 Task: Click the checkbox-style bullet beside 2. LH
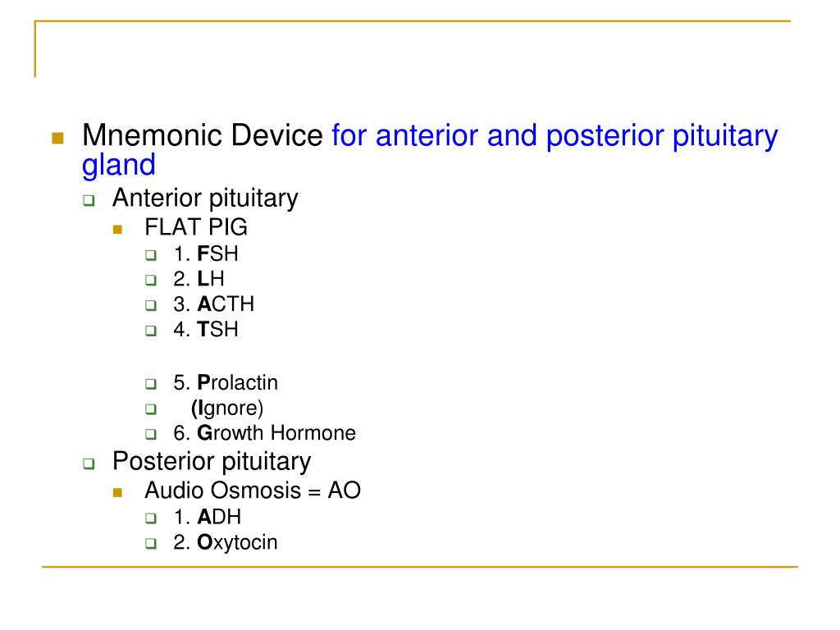(151, 281)
